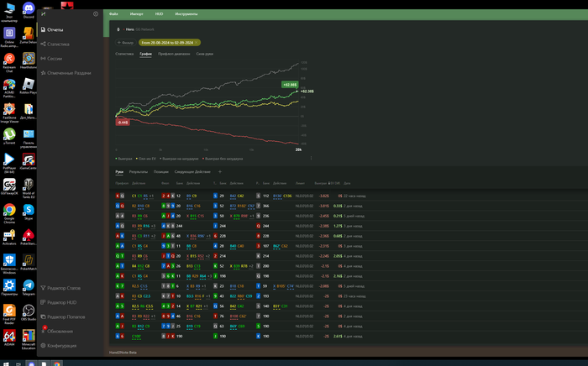Open the Редактор Статов editor
588x366 pixels.
point(64,288)
